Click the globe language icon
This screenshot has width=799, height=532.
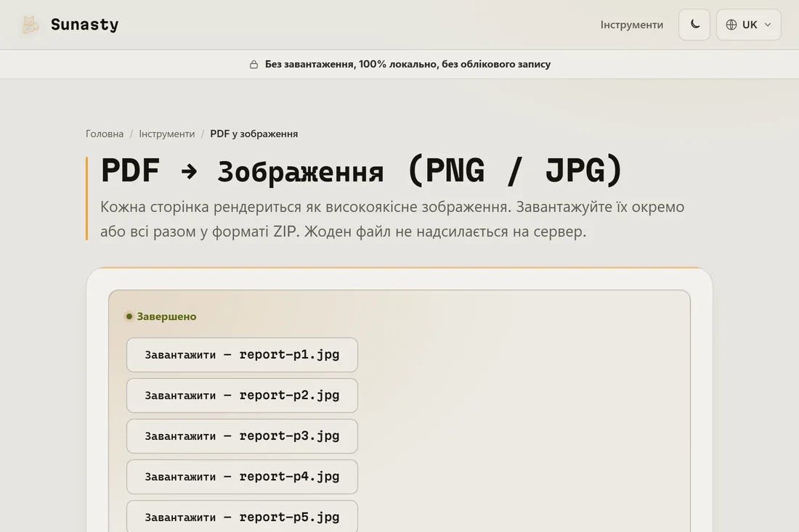coord(731,25)
